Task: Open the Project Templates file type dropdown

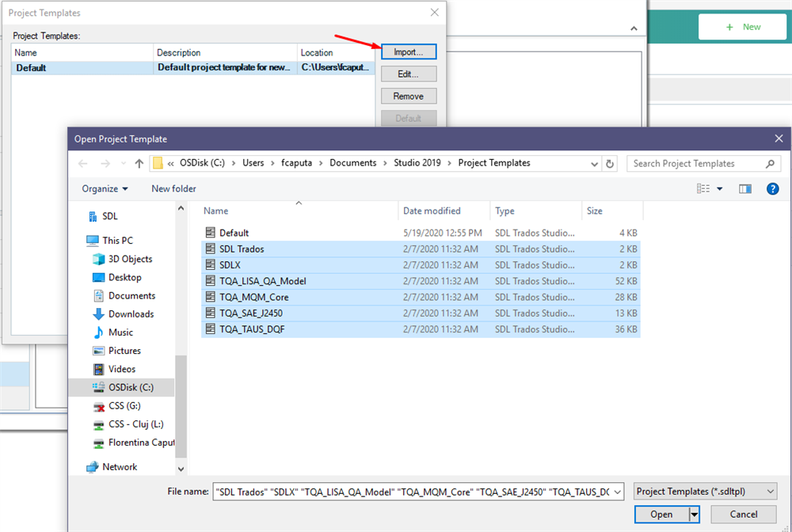Action: (705, 492)
